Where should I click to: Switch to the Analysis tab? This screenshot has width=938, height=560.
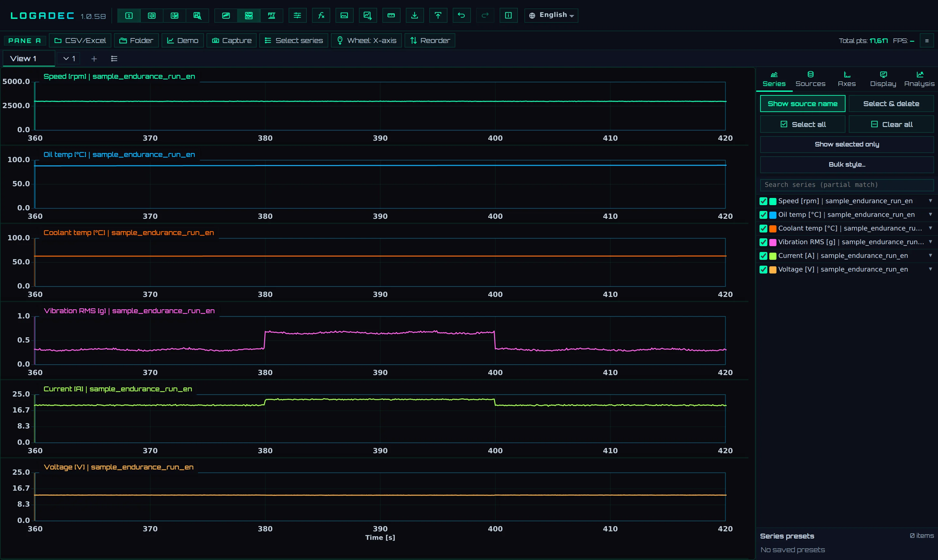point(919,79)
